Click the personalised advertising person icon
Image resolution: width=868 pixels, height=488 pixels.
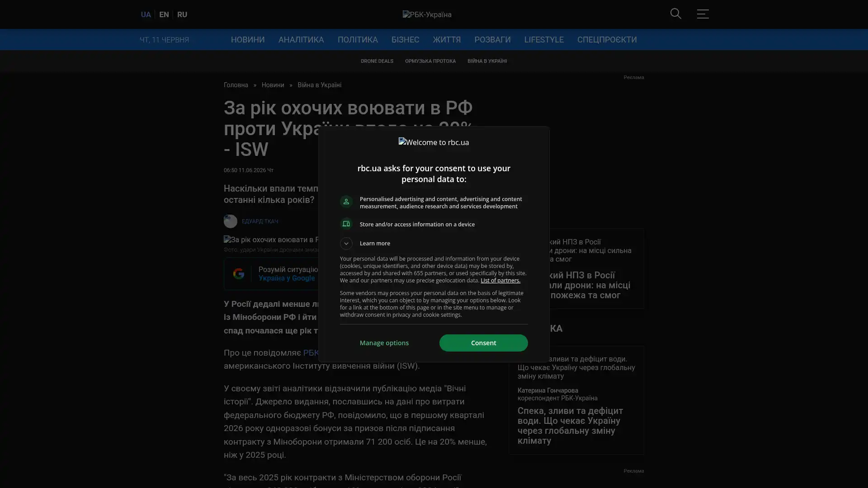pos(346,202)
